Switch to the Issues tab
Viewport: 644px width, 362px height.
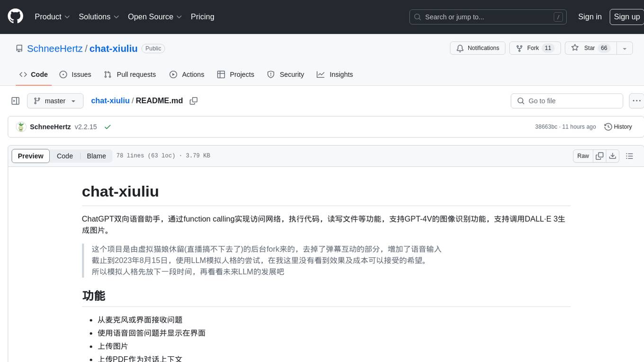click(x=75, y=74)
